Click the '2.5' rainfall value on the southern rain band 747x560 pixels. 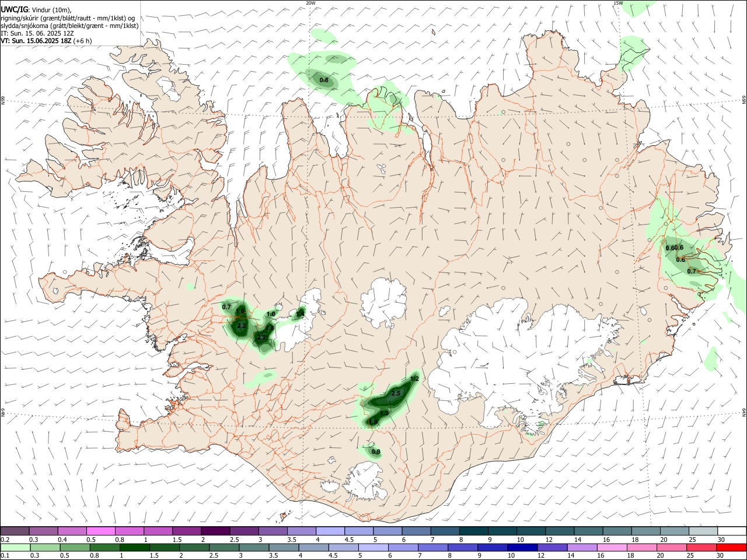point(395,394)
